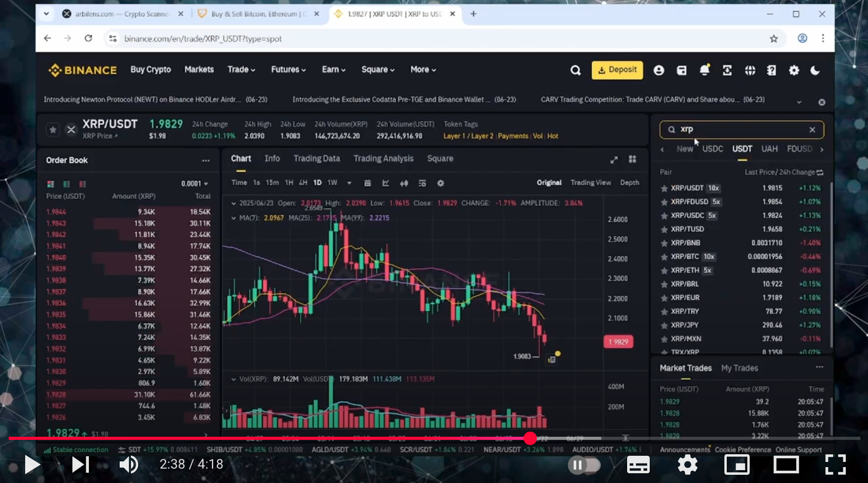Switch to Trading Analysis tab
The width and height of the screenshot is (868, 483).
[x=384, y=159]
